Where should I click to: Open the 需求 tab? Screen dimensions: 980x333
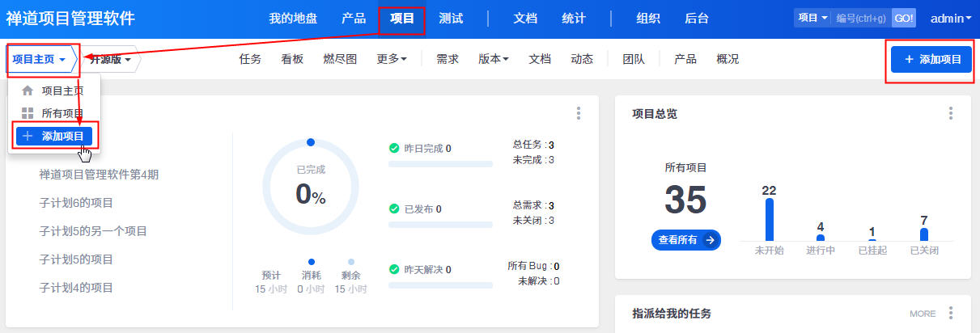448,59
